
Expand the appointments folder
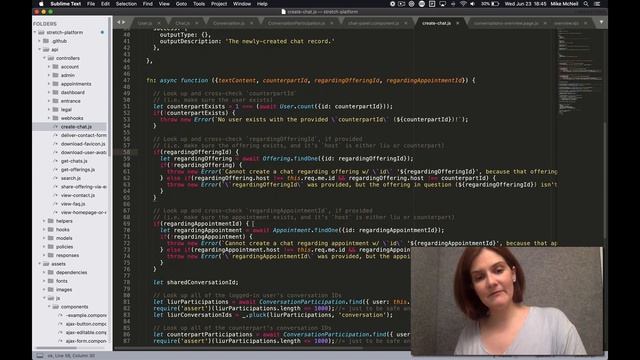click(49, 84)
